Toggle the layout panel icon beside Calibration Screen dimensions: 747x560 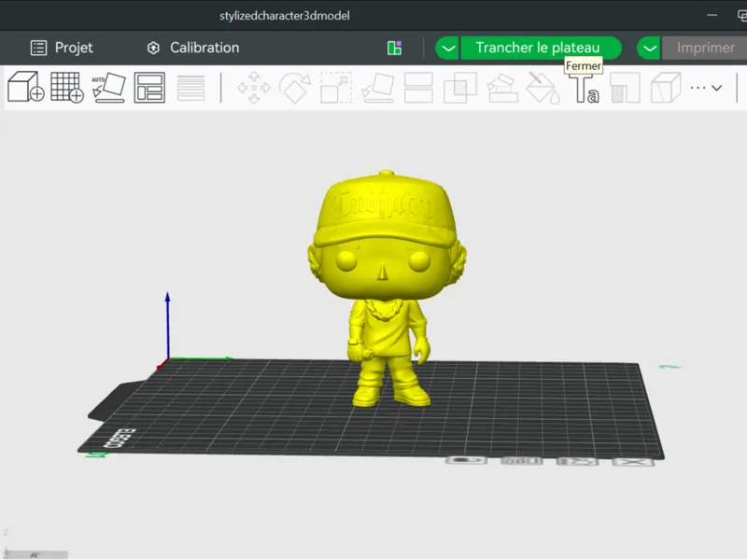click(394, 49)
